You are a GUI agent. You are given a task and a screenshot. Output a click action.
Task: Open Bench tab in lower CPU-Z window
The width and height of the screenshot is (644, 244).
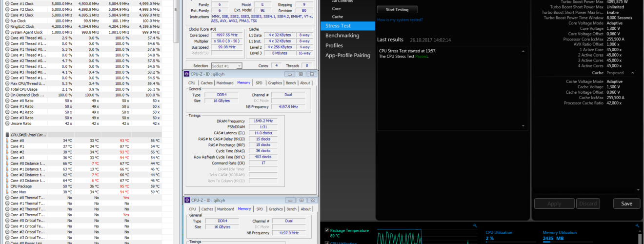[291, 209]
